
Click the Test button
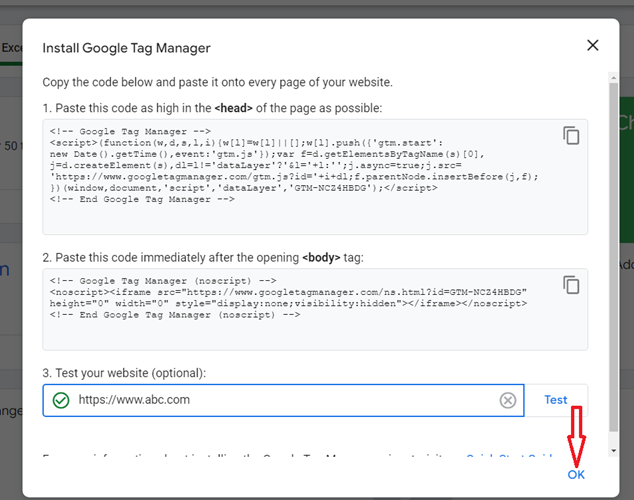556,400
